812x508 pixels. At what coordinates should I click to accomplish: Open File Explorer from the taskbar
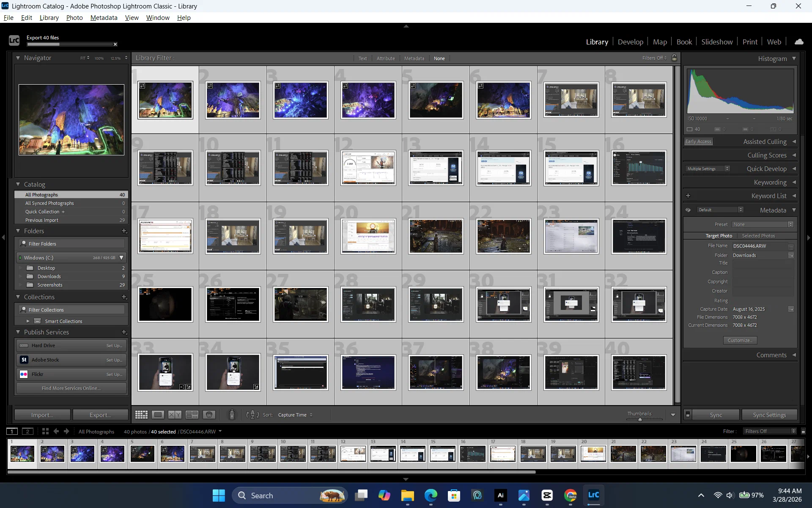click(x=407, y=495)
